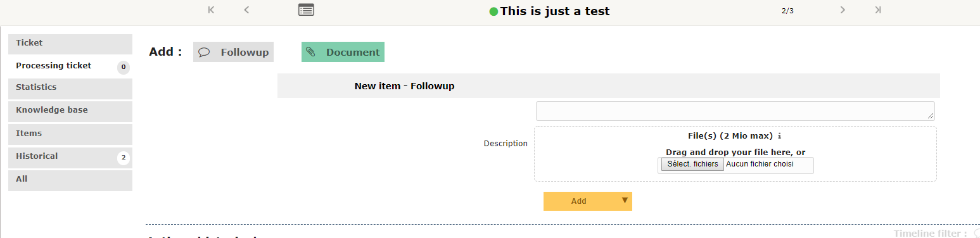Open the Statistics tab
This screenshot has width=980, height=238.
click(x=70, y=88)
